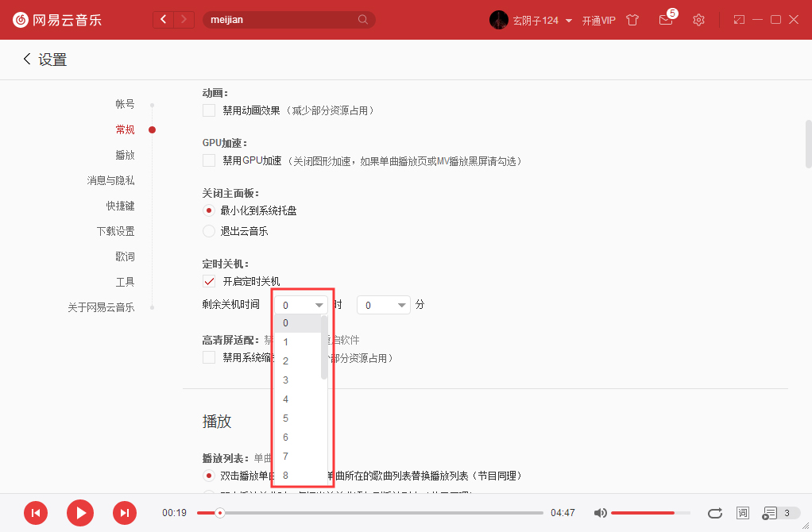Click the gift box icon in the top bar
The image size is (812, 532).
tap(632, 20)
